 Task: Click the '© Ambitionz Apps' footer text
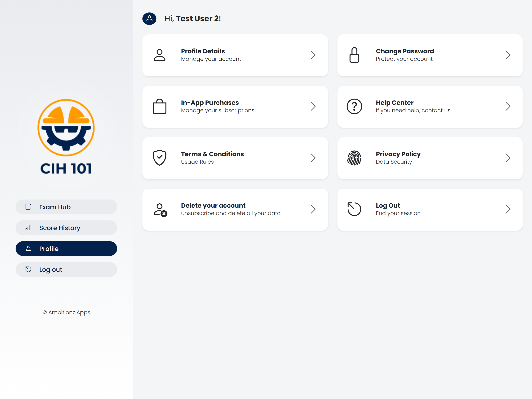[66, 312]
